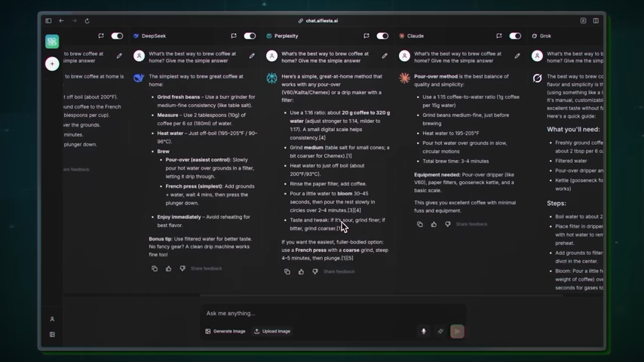Open new chat icon in DeepSeek header
This screenshot has height=362, width=644.
pyautogui.click(x=234, y=35)
